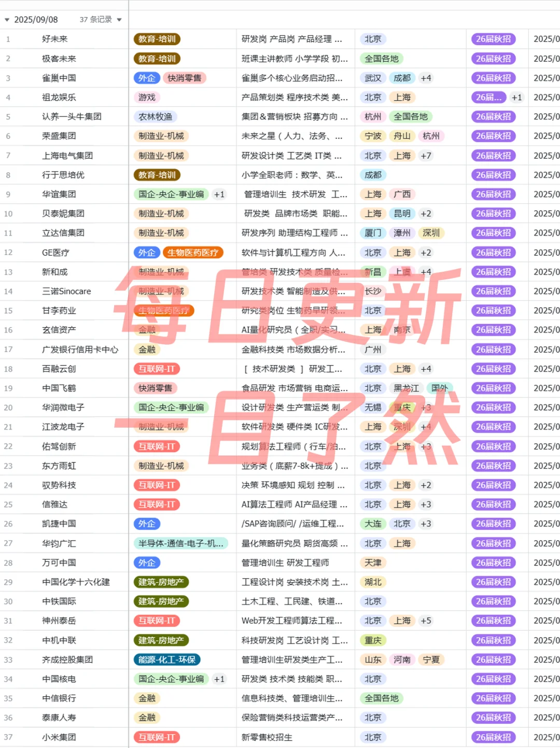This screenshot has height=748, width=560.
Task: Click the 厦门 city tag
Action: [x=373, y=233]
